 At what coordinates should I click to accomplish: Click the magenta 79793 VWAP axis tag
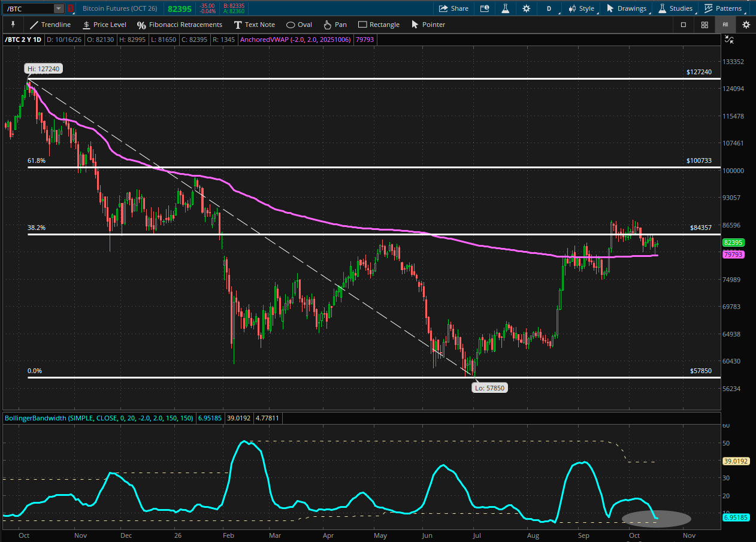[733, 255]
